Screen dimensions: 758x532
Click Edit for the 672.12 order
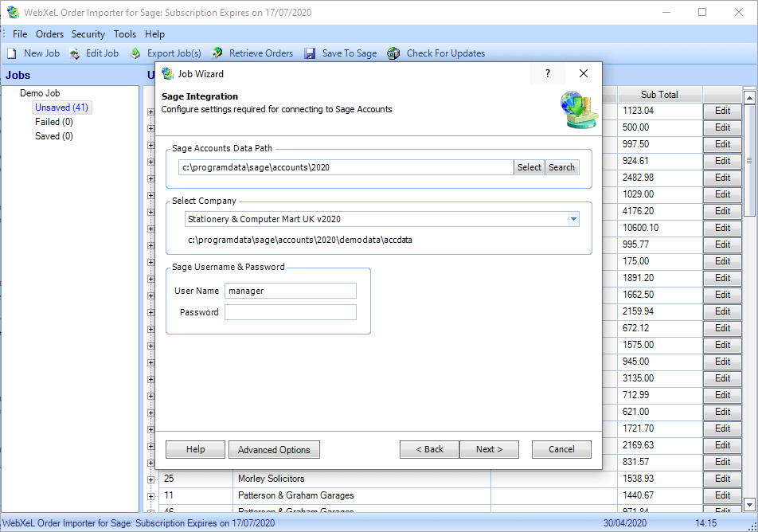722,328
